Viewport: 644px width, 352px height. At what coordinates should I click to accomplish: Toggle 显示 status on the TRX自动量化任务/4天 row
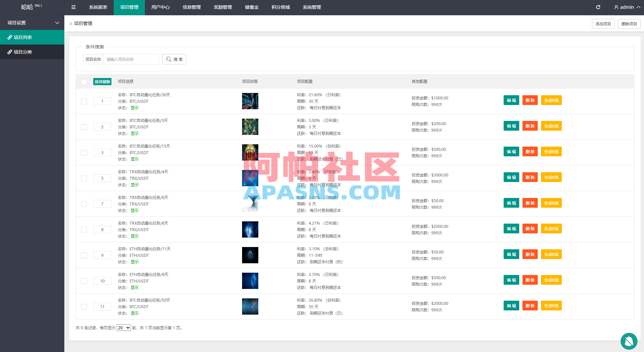[135, 185]
